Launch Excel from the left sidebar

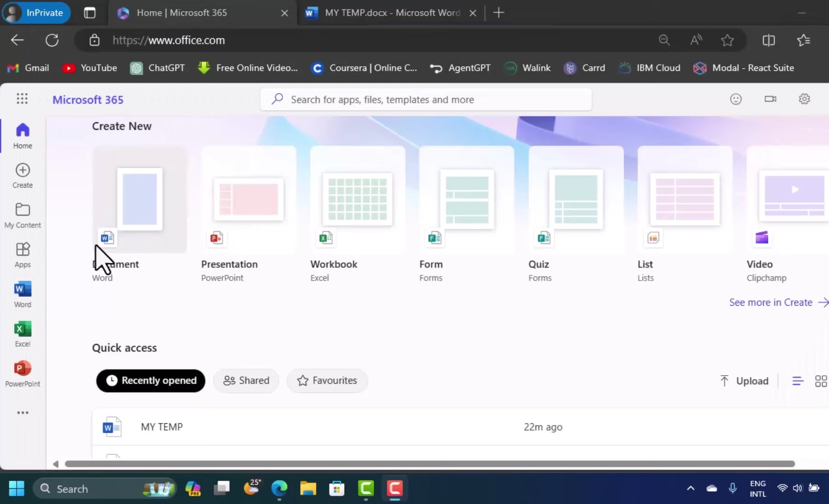point(22,334)
